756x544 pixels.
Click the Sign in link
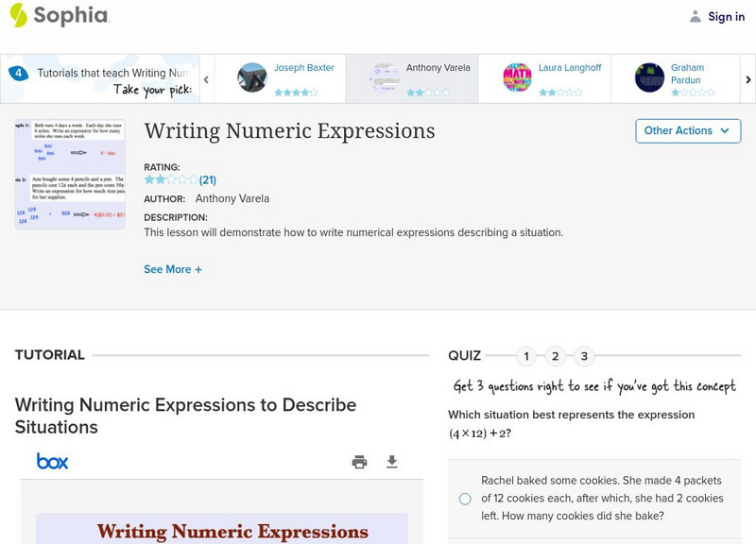pyautogui.click(x=726, y=16)
